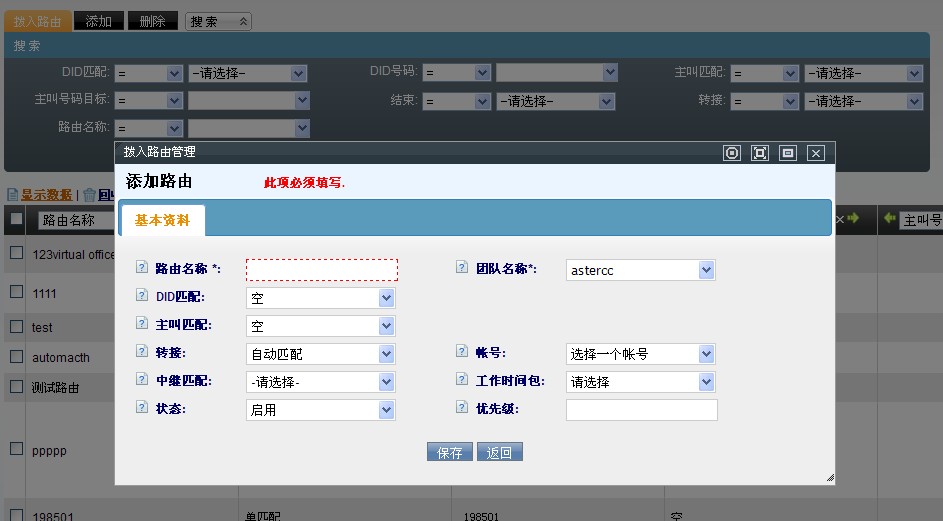Click the circular icon in dialog title bar

732,153
